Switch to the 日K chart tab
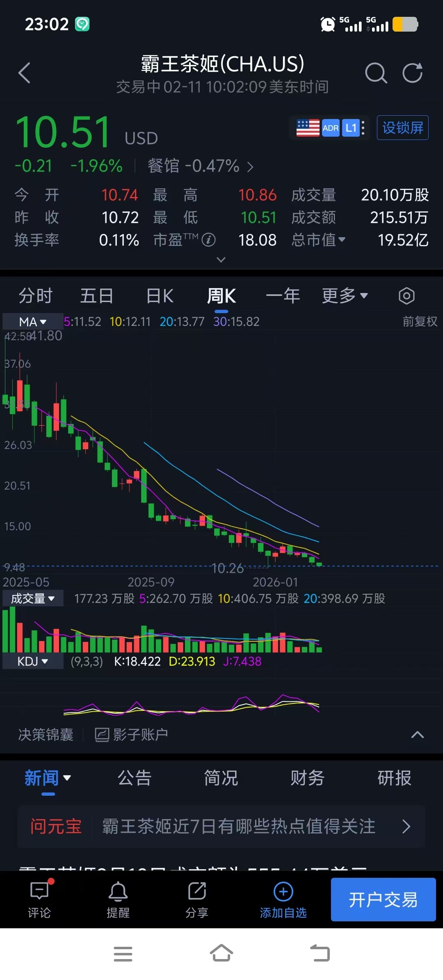Screen dimensions: 443x980 (160, 296)
